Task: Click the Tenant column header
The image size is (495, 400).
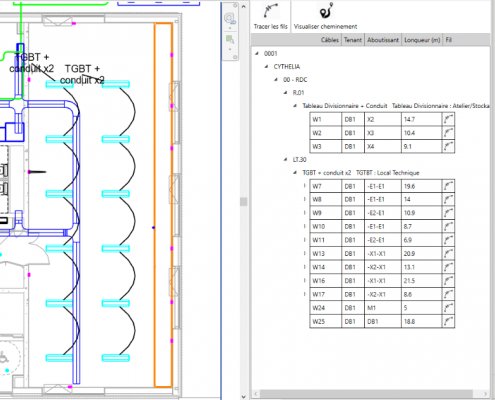Action: pos(353,40)
